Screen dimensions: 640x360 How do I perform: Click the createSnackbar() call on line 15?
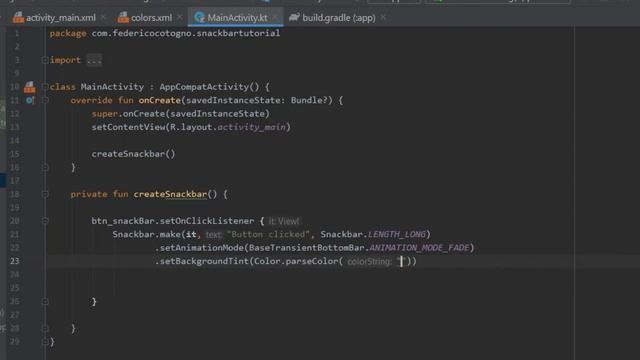tap(133, 154)
